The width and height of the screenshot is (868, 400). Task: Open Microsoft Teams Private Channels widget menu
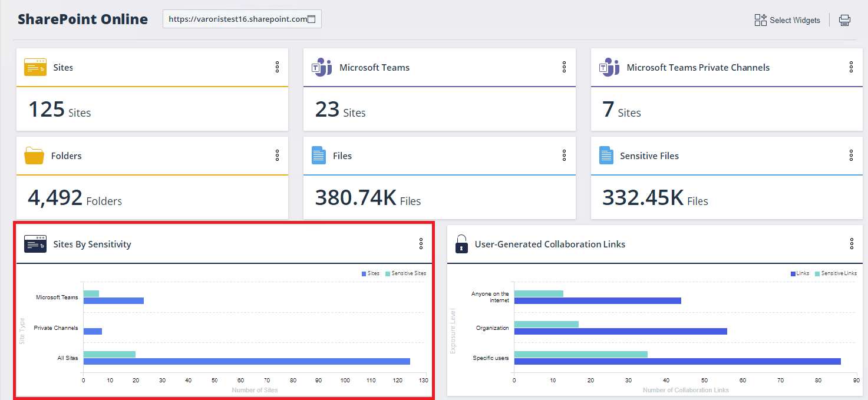point(851,67)
